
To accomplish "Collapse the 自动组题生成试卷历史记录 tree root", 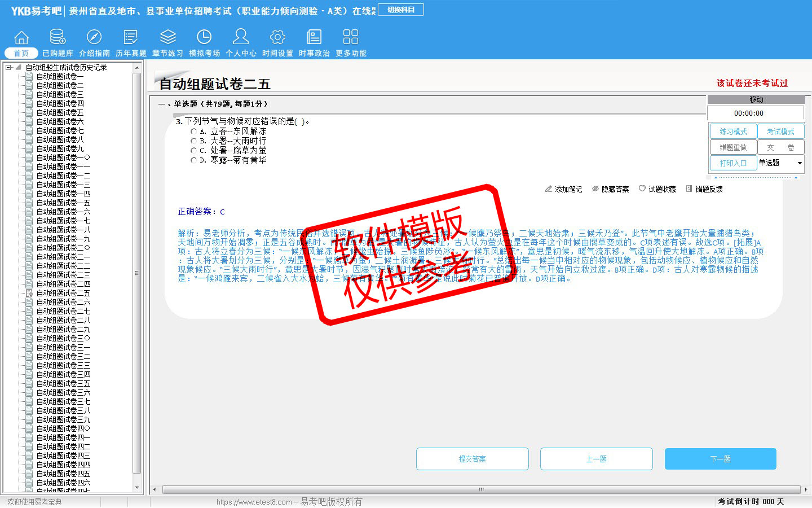I will pos(8,67).
